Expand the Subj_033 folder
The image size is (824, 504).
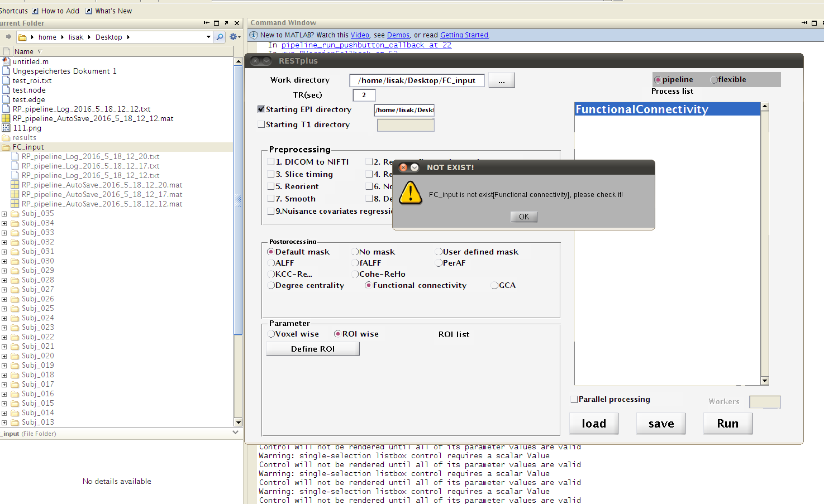4,233
